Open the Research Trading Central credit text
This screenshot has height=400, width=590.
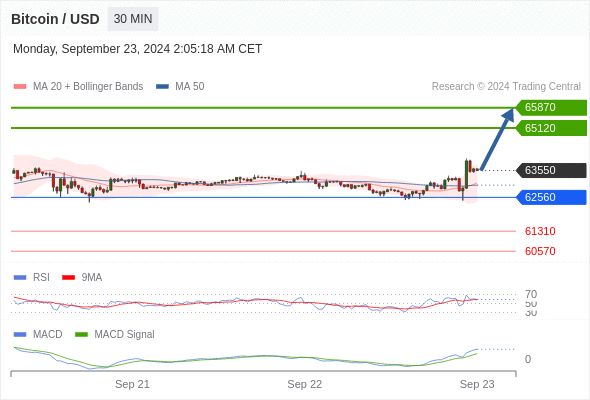pos(506,87)
